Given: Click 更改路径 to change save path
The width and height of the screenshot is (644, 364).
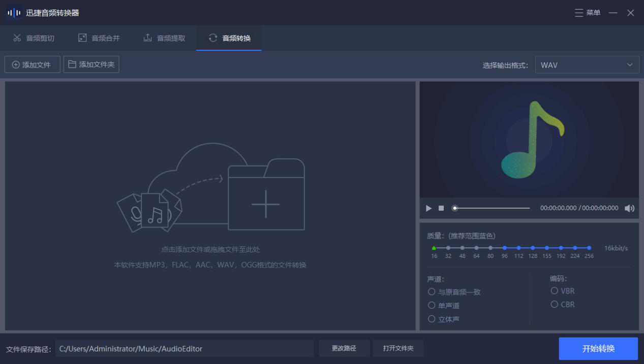Looking at the screenshot, I should (x=344, y=348).
